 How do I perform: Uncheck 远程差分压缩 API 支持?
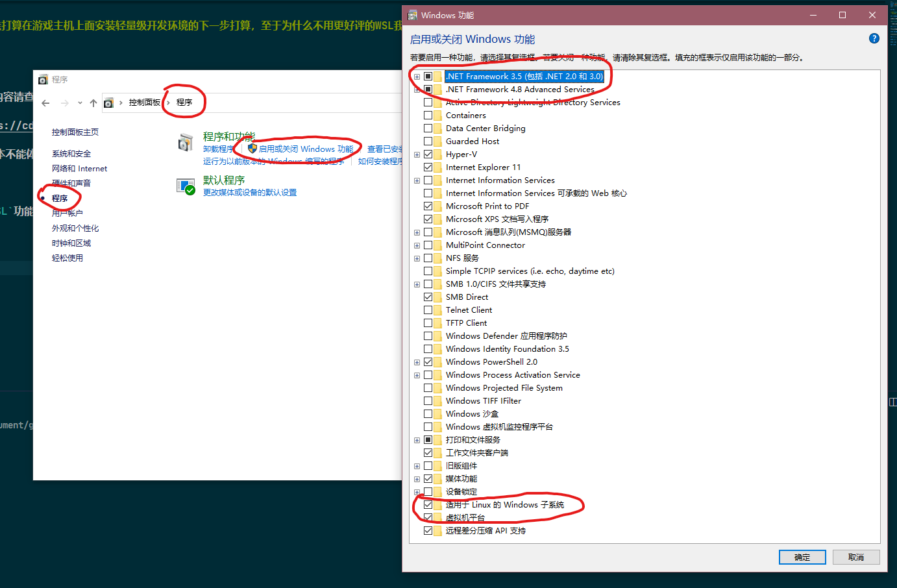(428, 531)
